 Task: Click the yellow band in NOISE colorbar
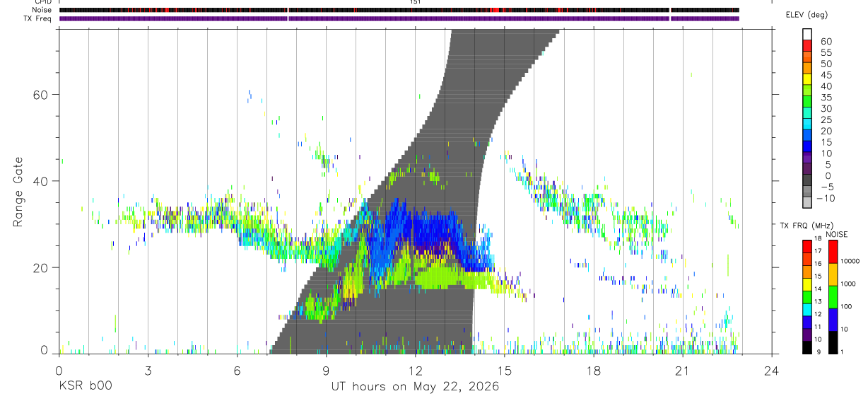(x=833, y=274)
